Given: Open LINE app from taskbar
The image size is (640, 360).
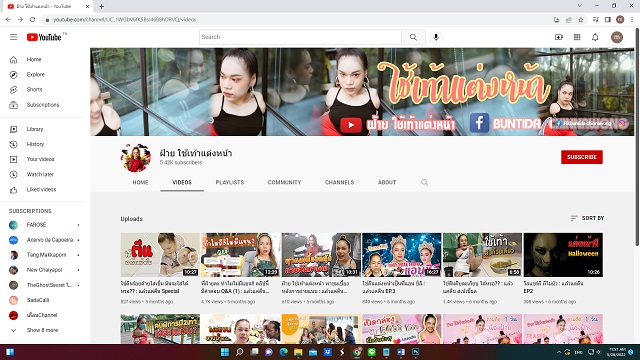Looking at the screenshot, I should coord(371,352).
